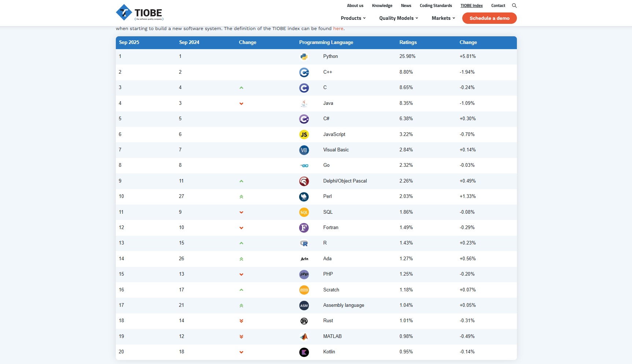Open the search magnifier icon
632x364 pixels.
pos(514,5)
